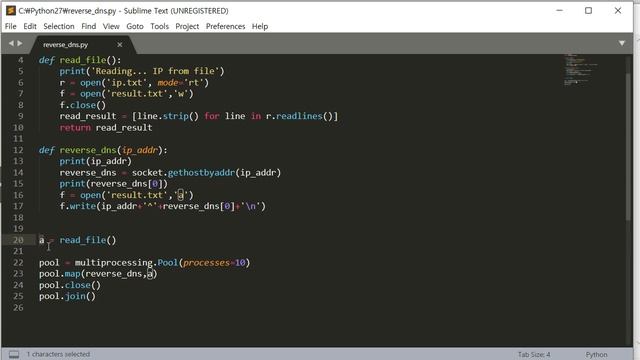
Task: Change Tab Size: 4 setting
Action: pyautogui.click(x=534, y=354)
